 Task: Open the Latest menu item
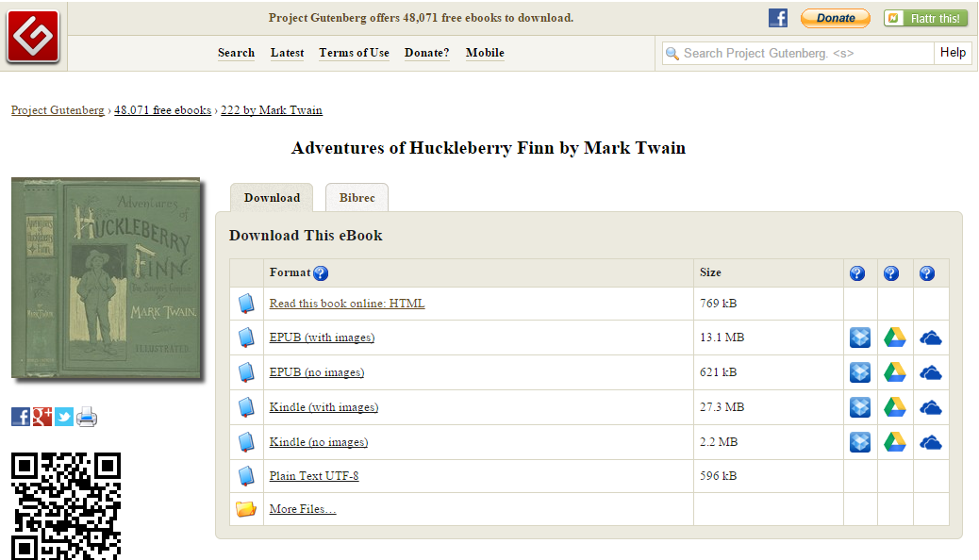click(288, 53)
